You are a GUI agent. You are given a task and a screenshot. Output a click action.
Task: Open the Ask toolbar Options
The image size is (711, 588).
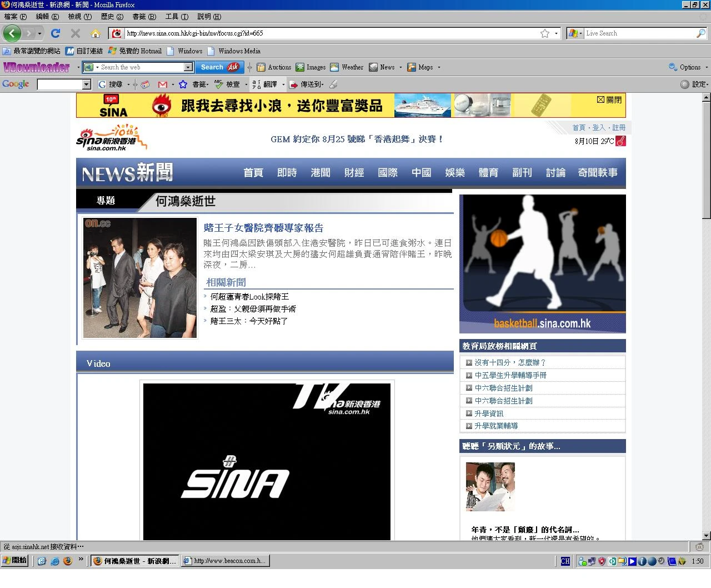point(685,67)
